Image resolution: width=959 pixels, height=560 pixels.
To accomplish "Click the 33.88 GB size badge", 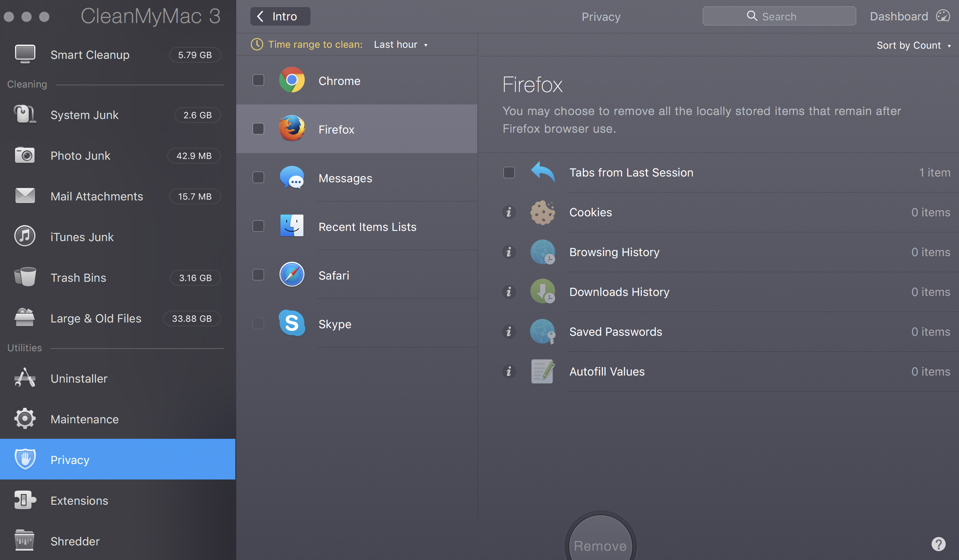I will click(192, 318).
